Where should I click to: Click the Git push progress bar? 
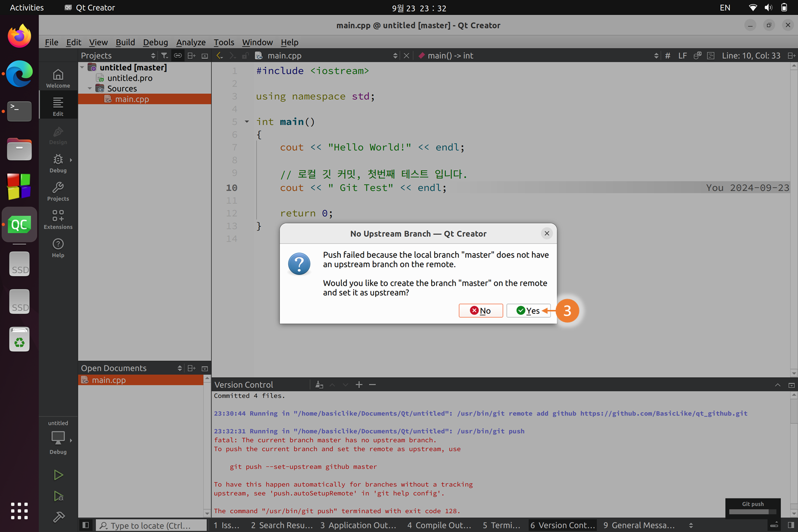click(752, 512)
